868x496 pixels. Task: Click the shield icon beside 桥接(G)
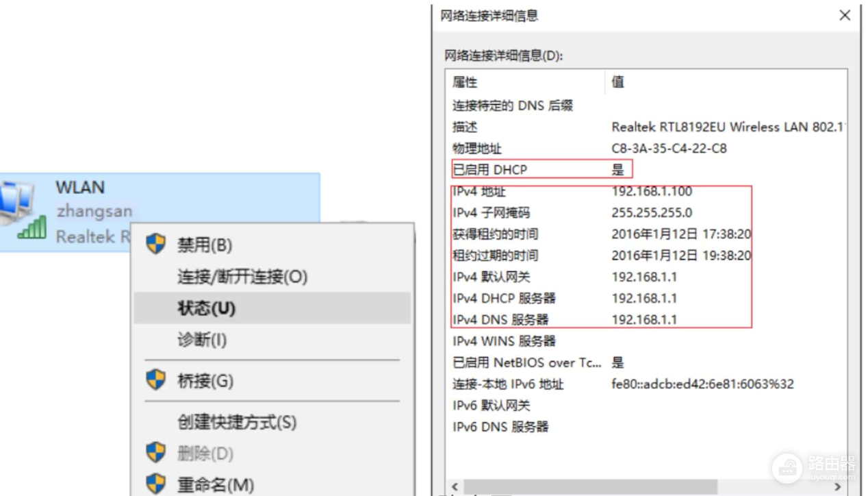click(x=156, y=380)
